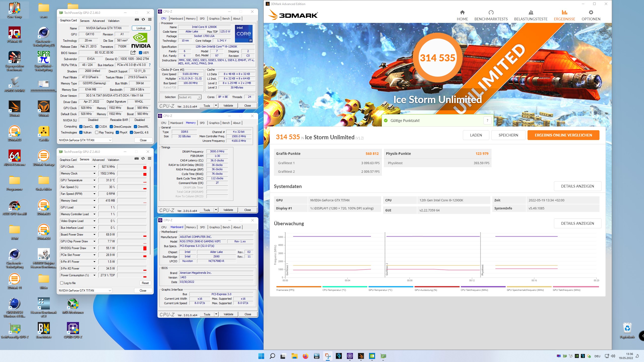Viewport: 644px width, 362px height.
Task: Open Catzilla desktop icon
Action: 44,133
